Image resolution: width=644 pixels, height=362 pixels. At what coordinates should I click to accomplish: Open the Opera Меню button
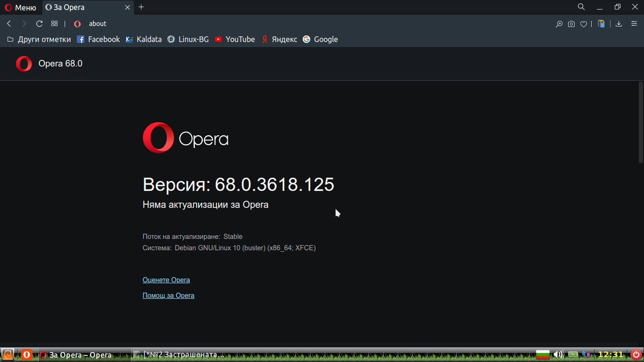(x=21, y=8)
